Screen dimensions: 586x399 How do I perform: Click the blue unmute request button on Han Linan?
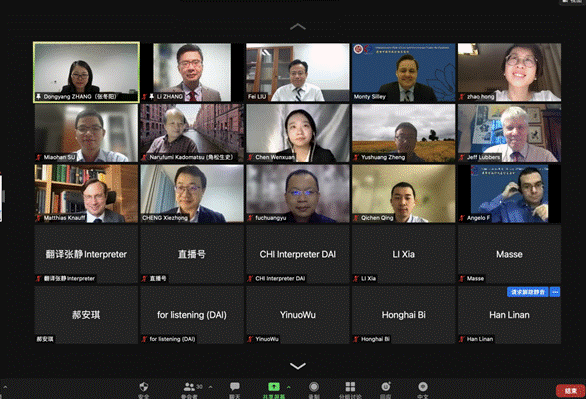point(528,292)
